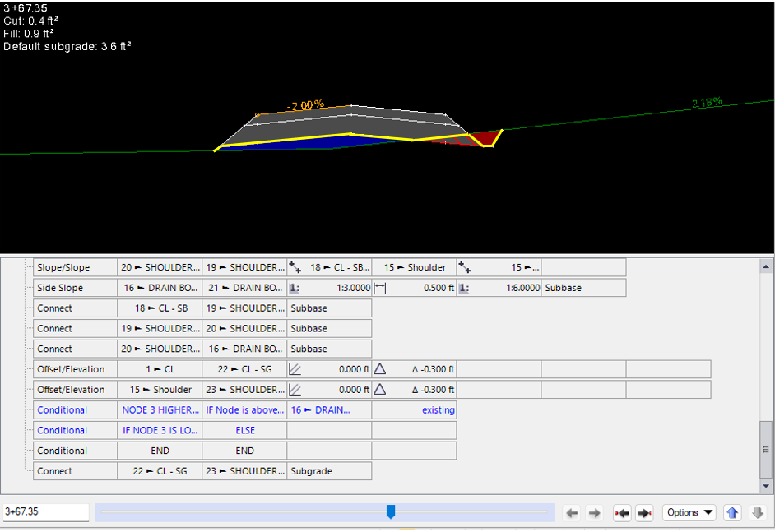
Task: Click slope icon in Side Slope 1:3.0000 cell
Action: 295,288
